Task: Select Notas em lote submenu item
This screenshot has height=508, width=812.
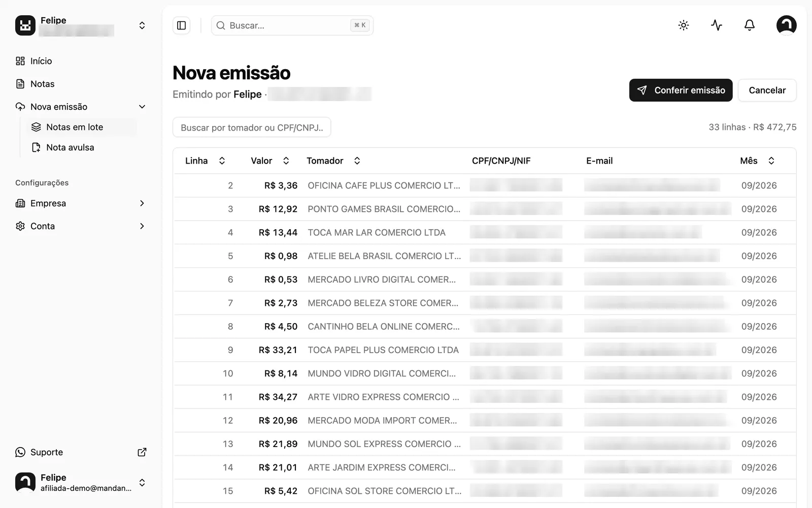Action: (x=82, y=127)
